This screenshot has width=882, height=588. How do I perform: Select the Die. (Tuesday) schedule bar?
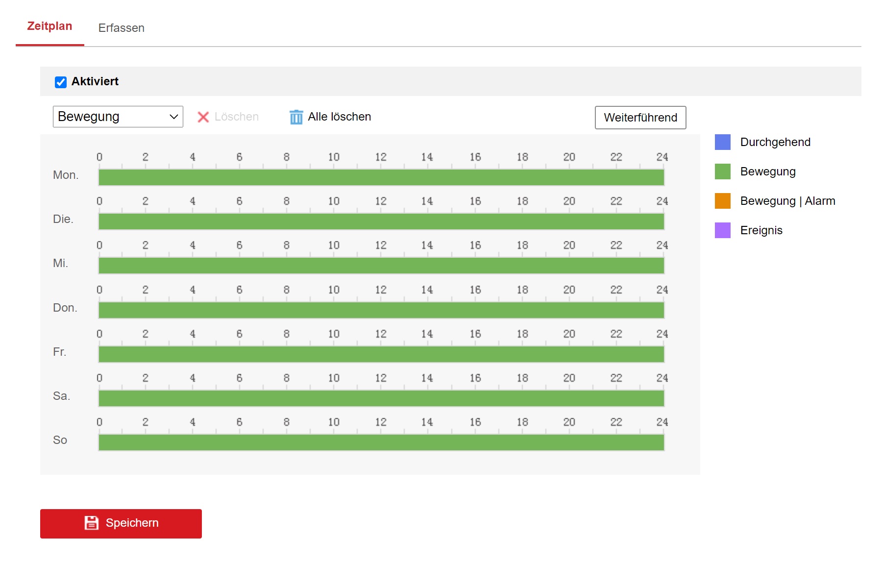tap(381, 221)
